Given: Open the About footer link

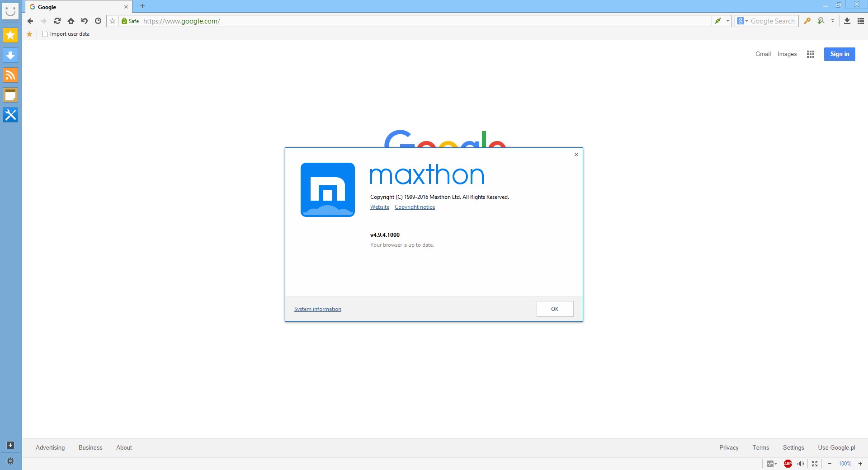Looking at the screenshot, I should point(124,448).
